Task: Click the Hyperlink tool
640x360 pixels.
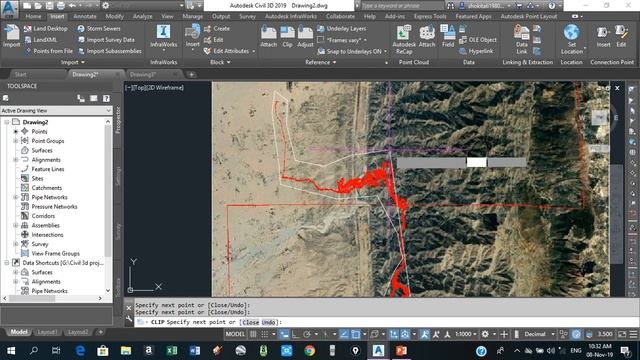Action: point(476,51)
